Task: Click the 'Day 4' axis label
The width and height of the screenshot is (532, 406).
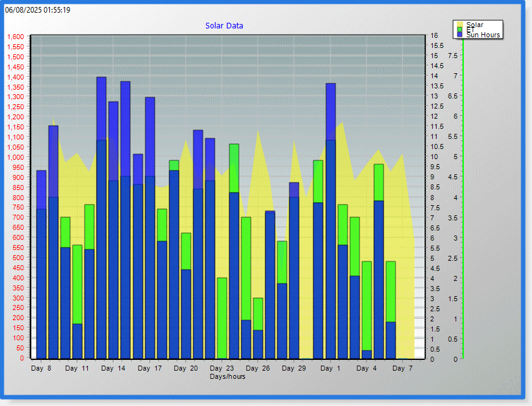Action: click(x=366, y=368)
